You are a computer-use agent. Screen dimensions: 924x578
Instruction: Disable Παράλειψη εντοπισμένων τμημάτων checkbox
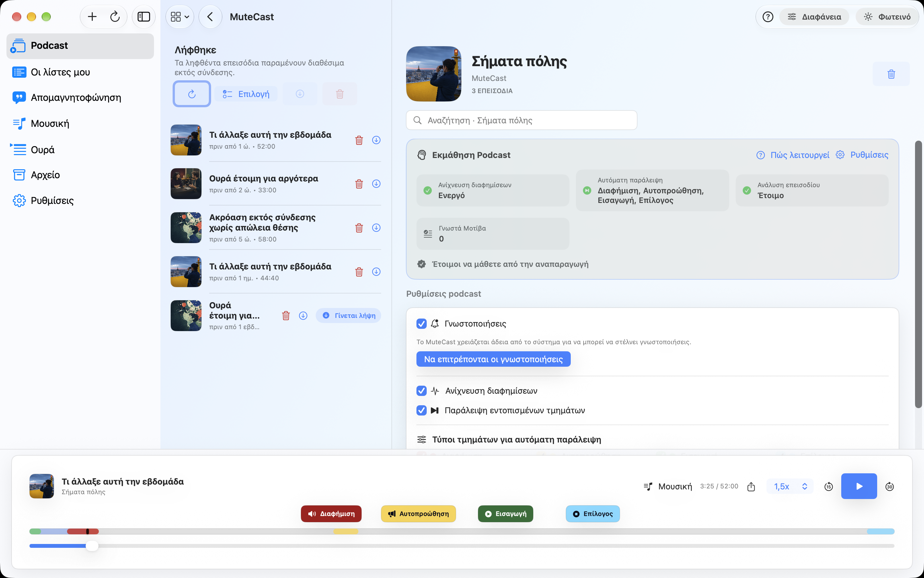(x=421, y=410)
